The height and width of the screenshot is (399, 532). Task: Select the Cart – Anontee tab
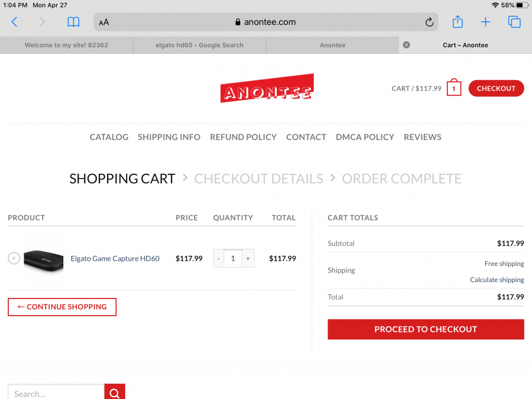click(x=466, y=45)
